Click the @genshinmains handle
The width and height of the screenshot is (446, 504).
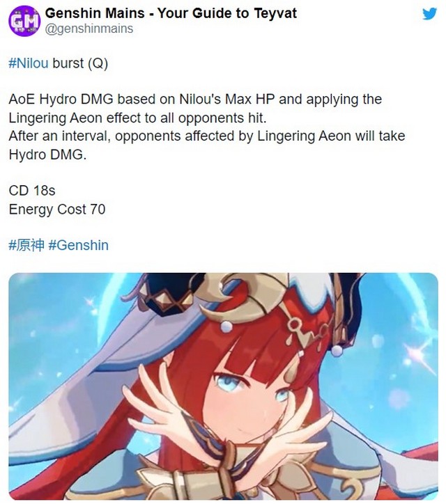coord(89,29)
